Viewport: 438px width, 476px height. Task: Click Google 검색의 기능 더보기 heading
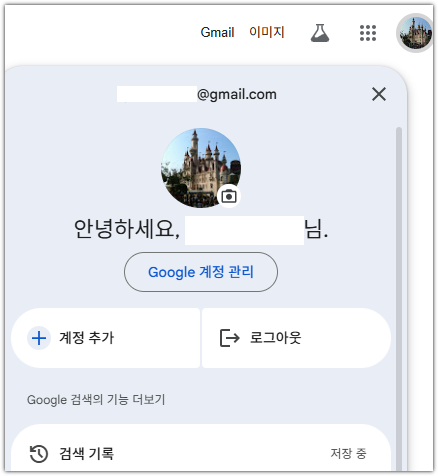tap(96, 399)
